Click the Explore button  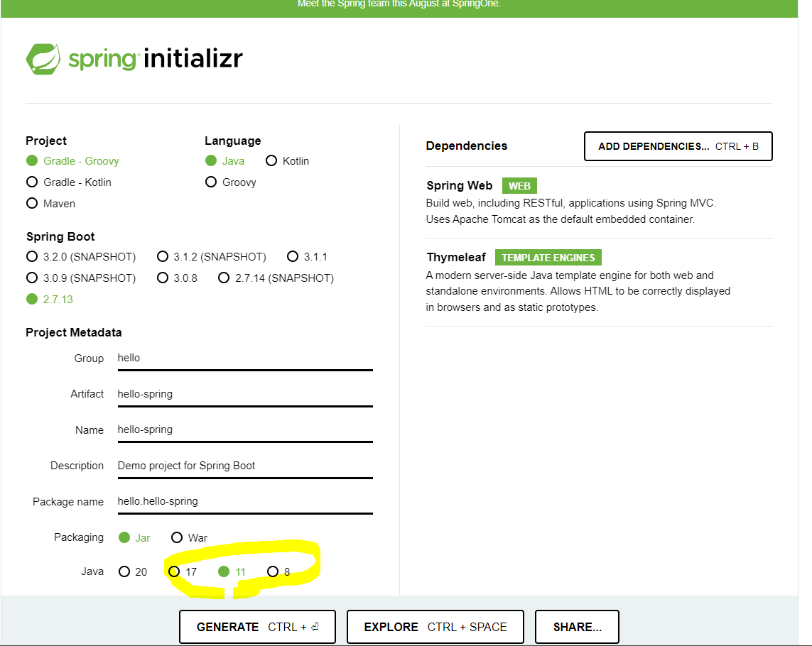[435, 627]
